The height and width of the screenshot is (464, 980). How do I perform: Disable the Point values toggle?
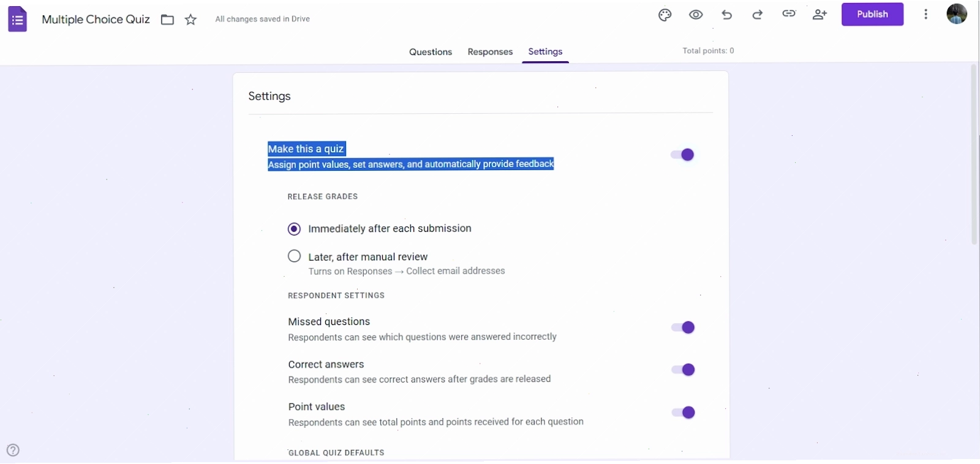(683, 413)
